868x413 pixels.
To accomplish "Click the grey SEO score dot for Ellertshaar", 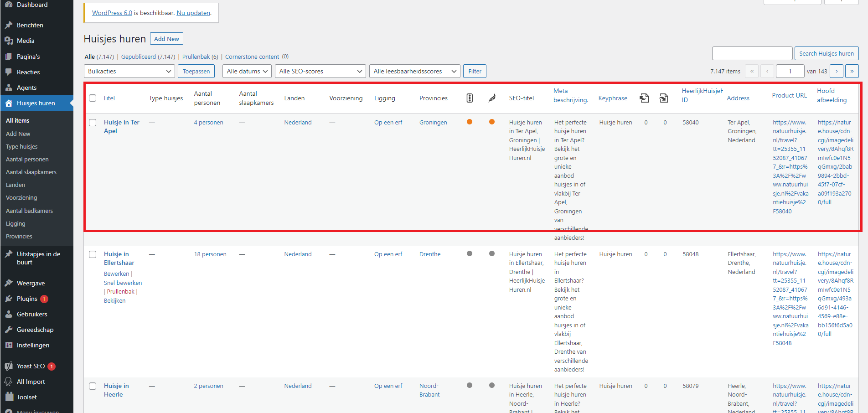I will point(470,253).
